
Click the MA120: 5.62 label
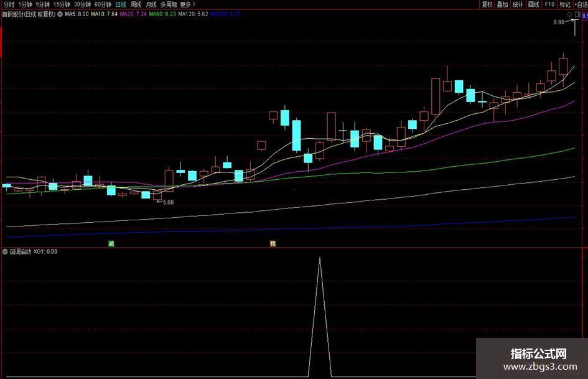(193, 14)
